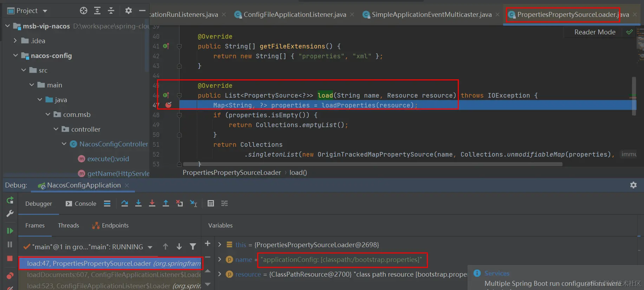Screen dimensions: 644x290
Task: Hide the Project panel with minus icon
Action: [142, 11]
